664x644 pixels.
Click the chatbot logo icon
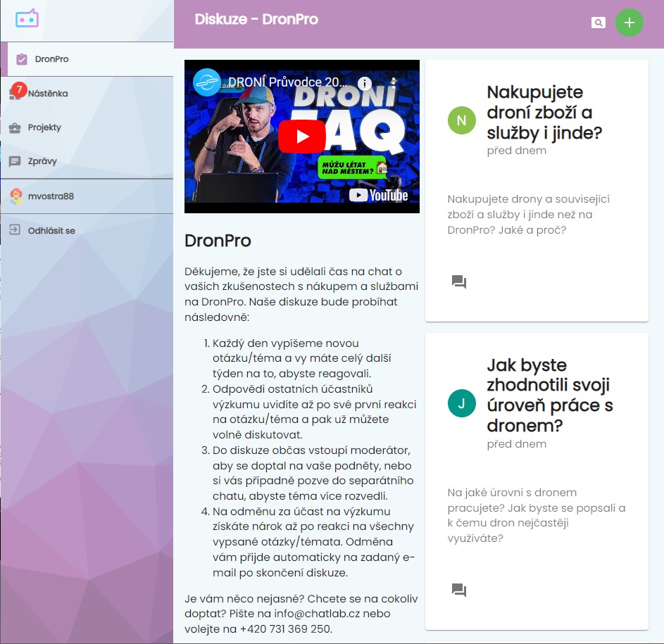(27, 18)
